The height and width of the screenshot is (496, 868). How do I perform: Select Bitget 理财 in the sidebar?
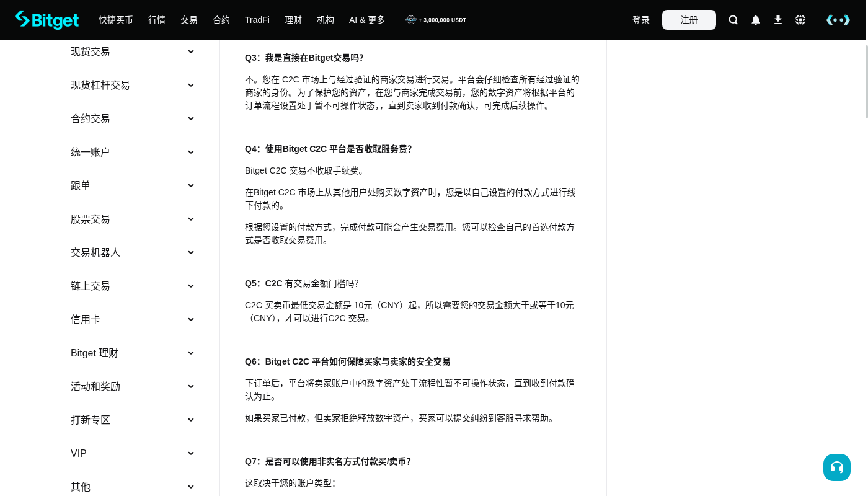[x=94, y=353]
